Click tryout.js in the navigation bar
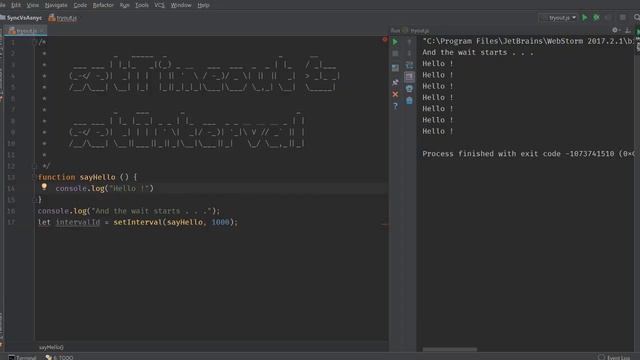 [63, 18]
